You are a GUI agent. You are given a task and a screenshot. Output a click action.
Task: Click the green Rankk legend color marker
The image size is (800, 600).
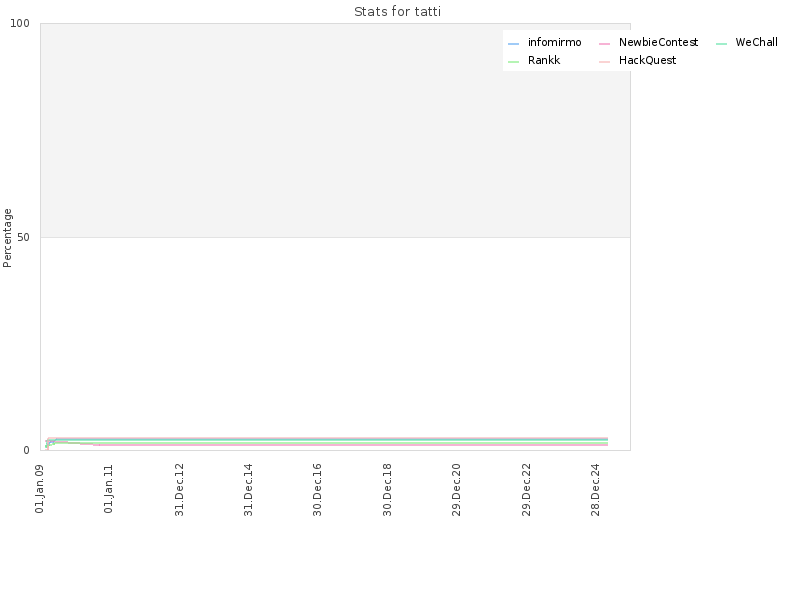pos(513,62)
